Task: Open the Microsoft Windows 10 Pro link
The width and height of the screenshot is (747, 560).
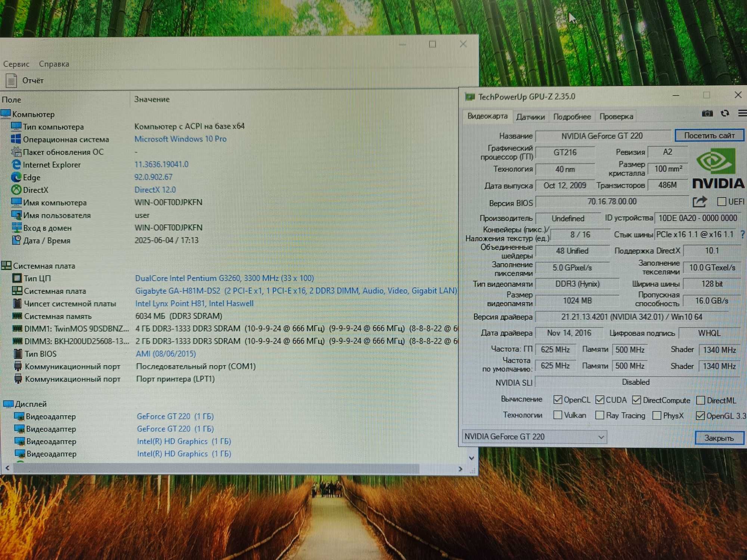Action: [180, 139]
